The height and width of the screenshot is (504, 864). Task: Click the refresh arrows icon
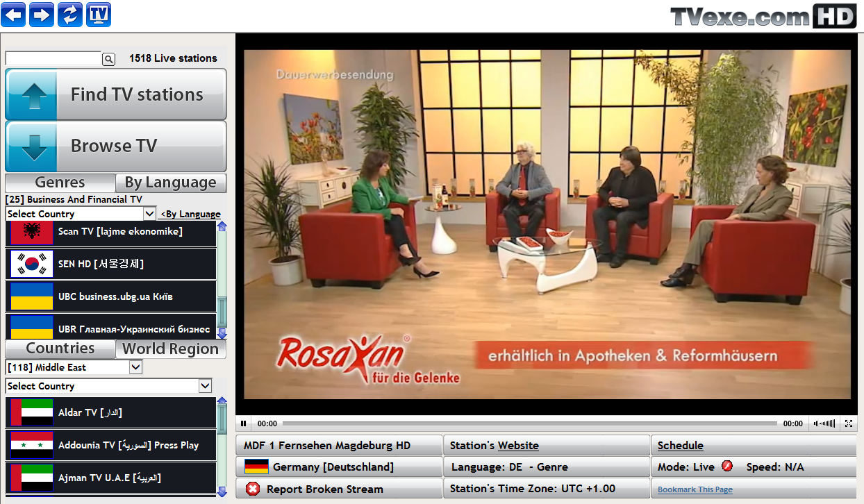point(70,14)
